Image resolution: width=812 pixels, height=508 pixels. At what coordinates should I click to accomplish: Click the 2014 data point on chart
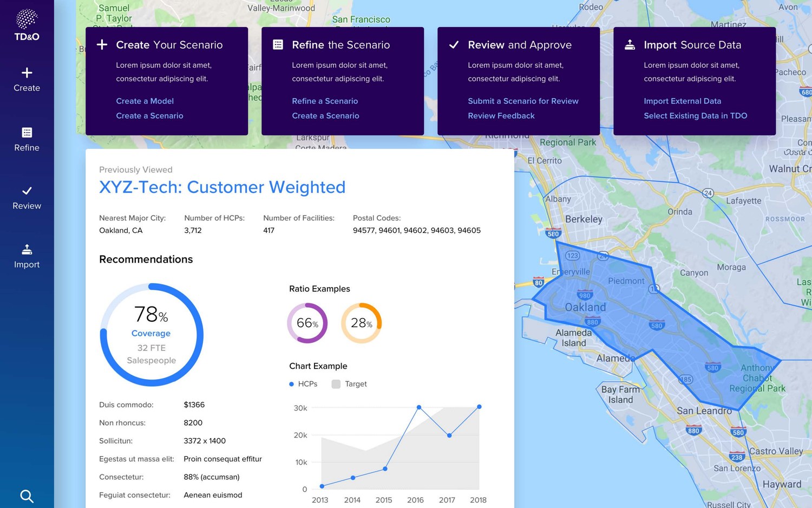(x=353, y=478)
